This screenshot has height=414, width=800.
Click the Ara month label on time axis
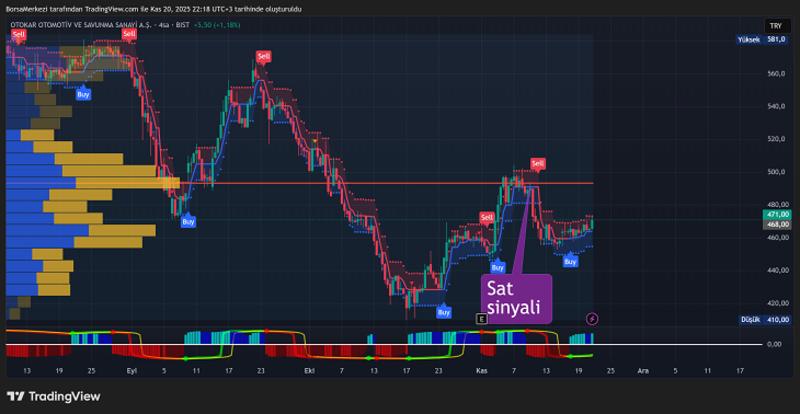643,371
